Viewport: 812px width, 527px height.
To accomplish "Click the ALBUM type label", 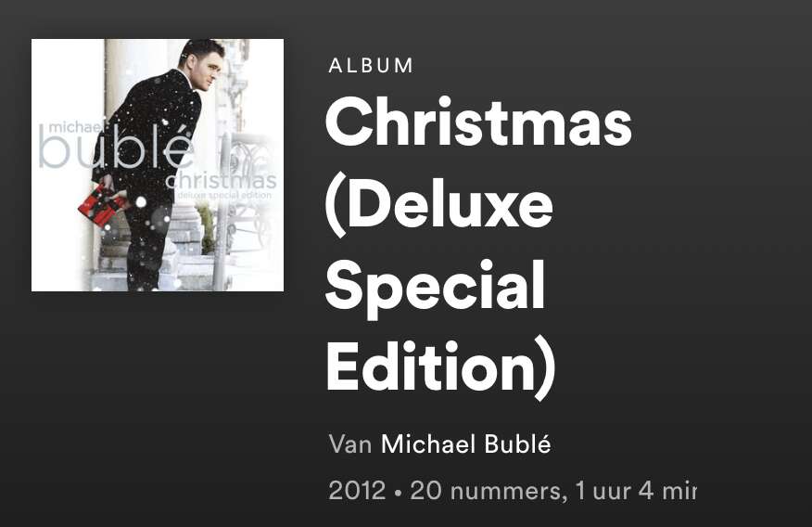I will click(371, 66).
